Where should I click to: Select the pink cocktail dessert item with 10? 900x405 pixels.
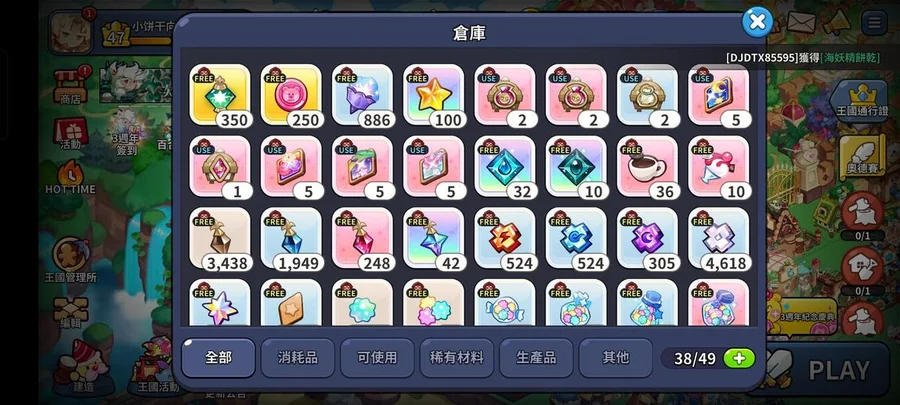[x=718, y=167]
